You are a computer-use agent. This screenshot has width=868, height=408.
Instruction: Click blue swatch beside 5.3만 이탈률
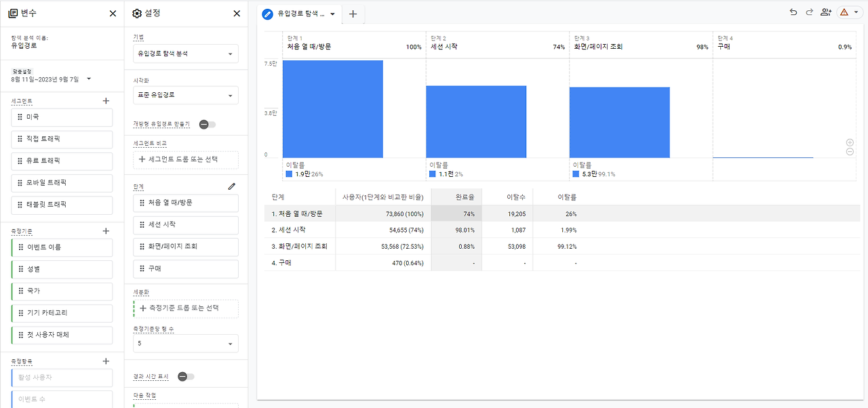coord(576,174)
